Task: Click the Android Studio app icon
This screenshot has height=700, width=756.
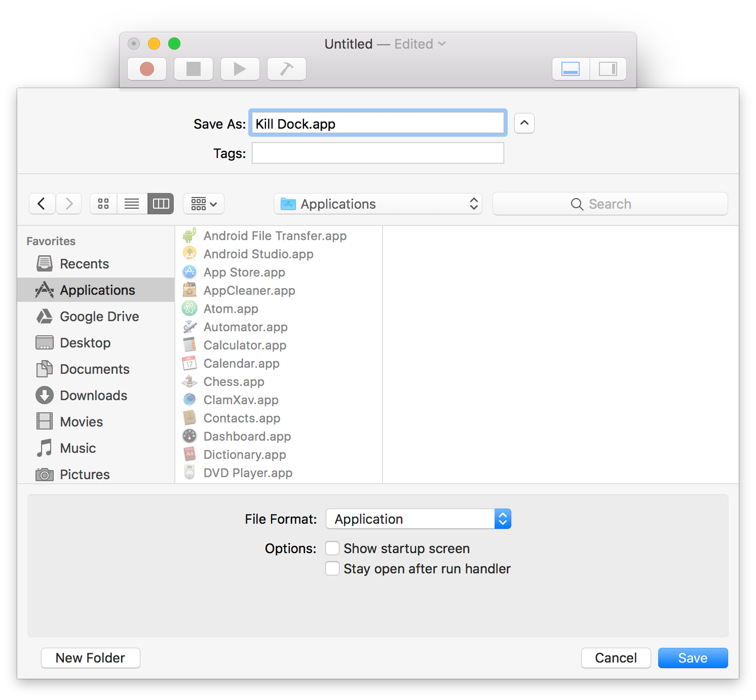Action: pos(190,254)
